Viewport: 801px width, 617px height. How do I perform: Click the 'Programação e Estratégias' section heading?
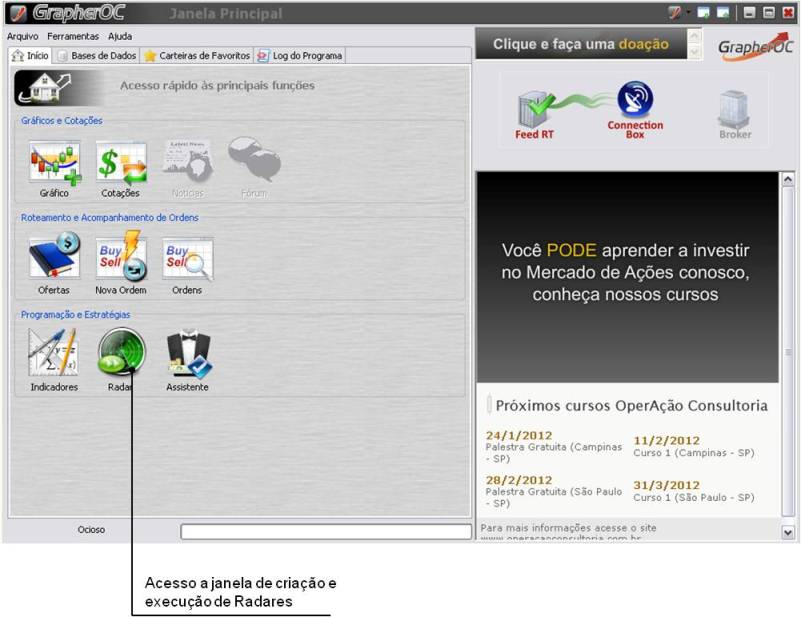[75, 315]
